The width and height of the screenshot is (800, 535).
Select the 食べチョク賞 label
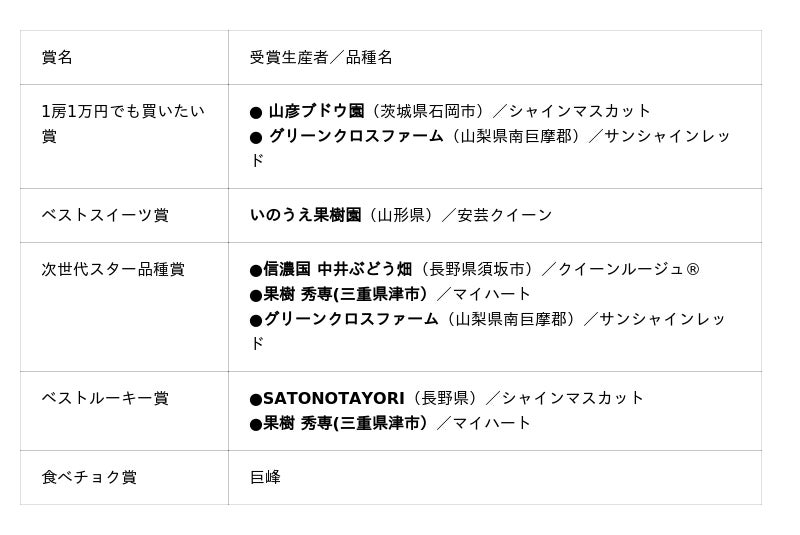[89, 477]
